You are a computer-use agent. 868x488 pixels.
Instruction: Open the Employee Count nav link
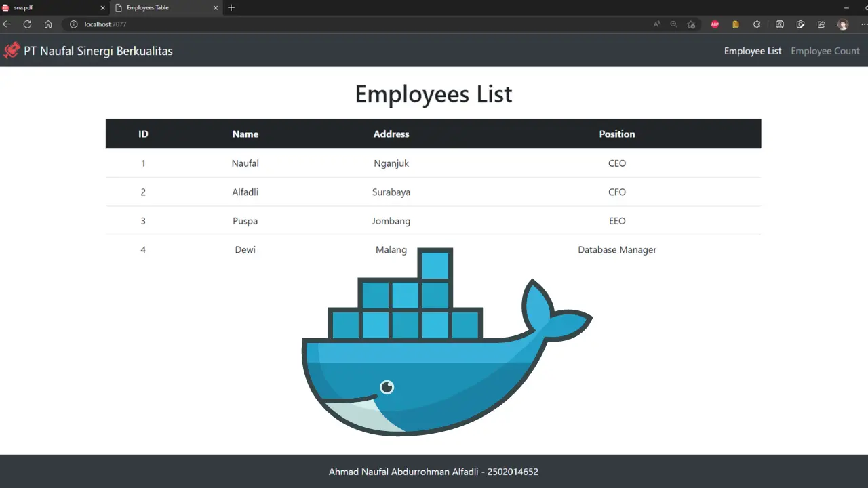[825, 51]
